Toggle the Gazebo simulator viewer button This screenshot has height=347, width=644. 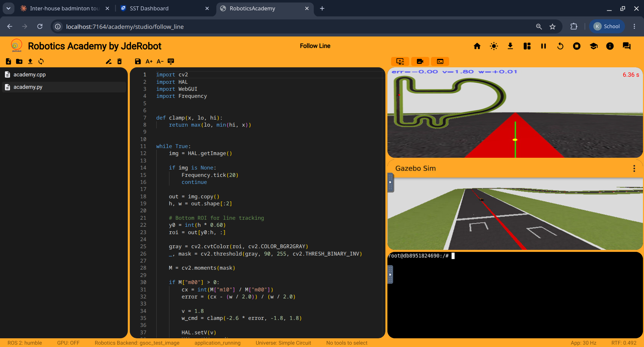click(x=400, y=61)
